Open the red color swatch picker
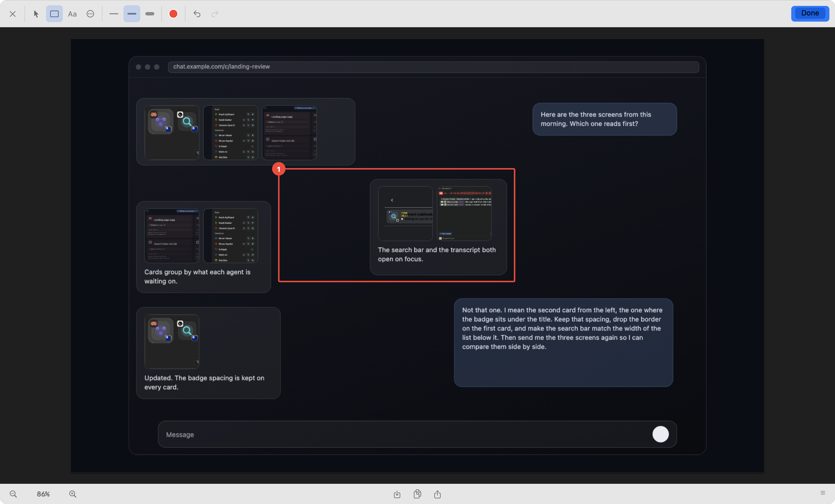The image size is (835, 504). point(173,14)
